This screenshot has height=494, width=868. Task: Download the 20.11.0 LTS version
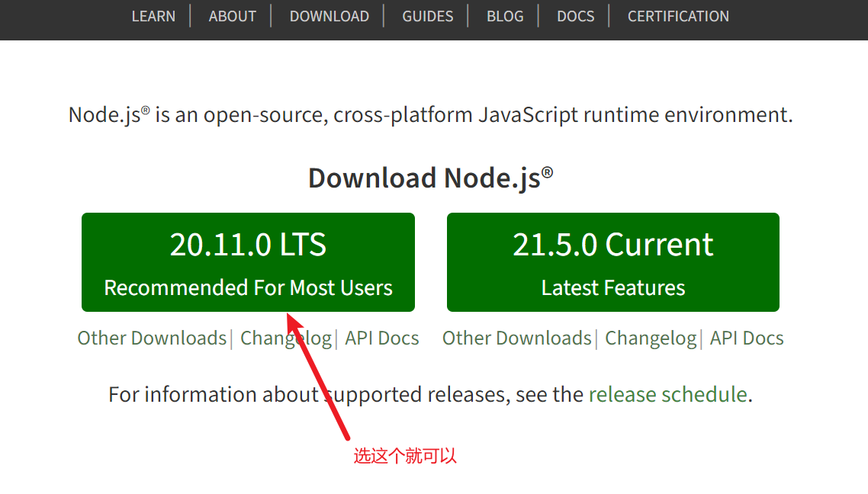[248, 262]
